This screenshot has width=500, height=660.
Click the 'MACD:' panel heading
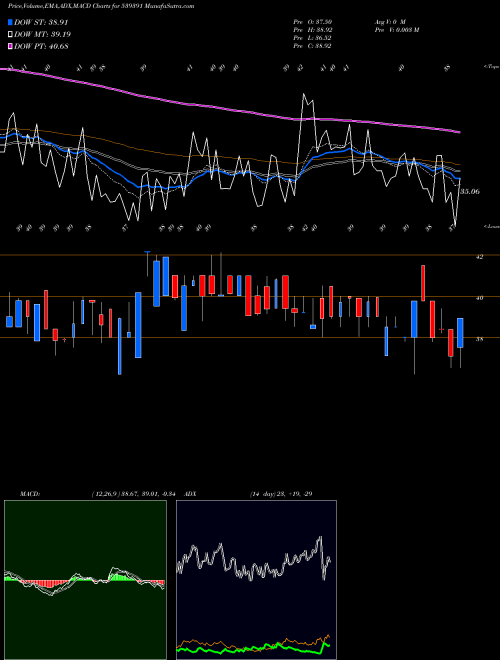[x=30, y=494]
